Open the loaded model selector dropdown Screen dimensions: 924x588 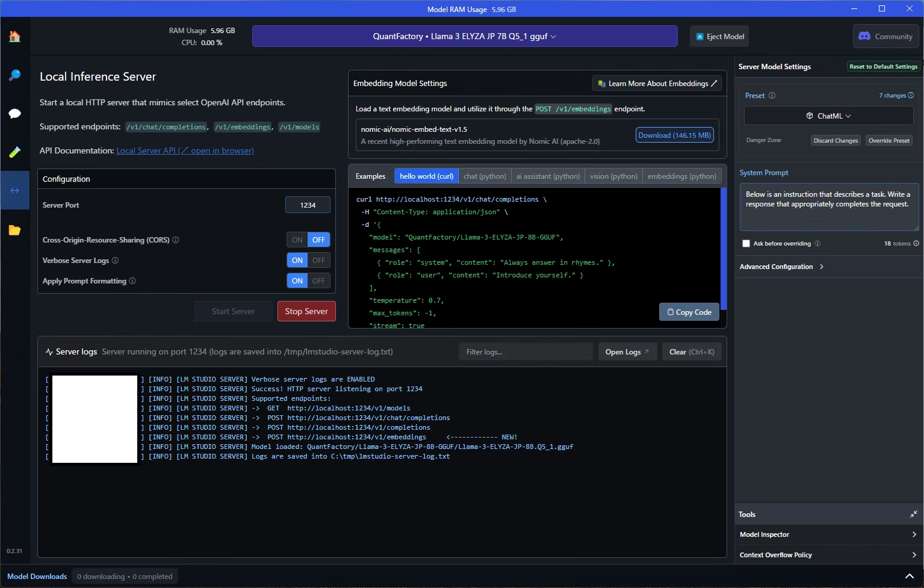(x=465, y=36)
